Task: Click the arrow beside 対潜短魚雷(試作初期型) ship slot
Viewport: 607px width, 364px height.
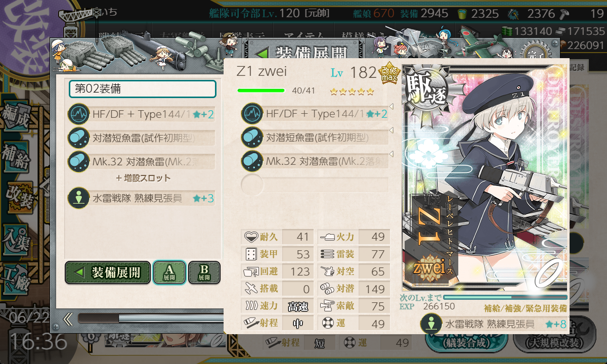Action: pyautogui.click(x=391, y=130)
